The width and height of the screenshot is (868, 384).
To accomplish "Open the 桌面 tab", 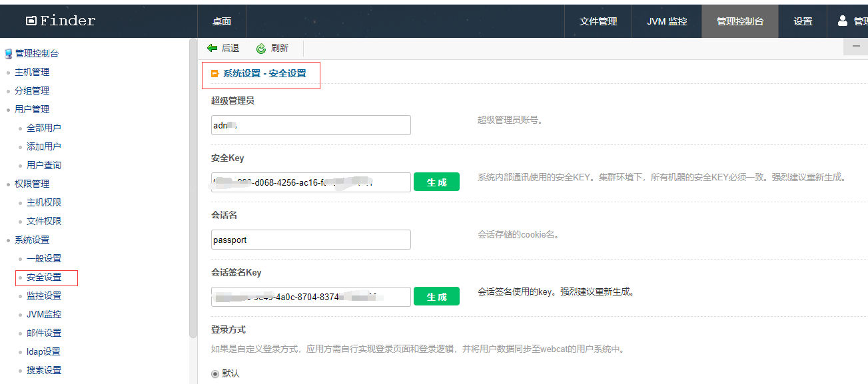I will point(222,21).
